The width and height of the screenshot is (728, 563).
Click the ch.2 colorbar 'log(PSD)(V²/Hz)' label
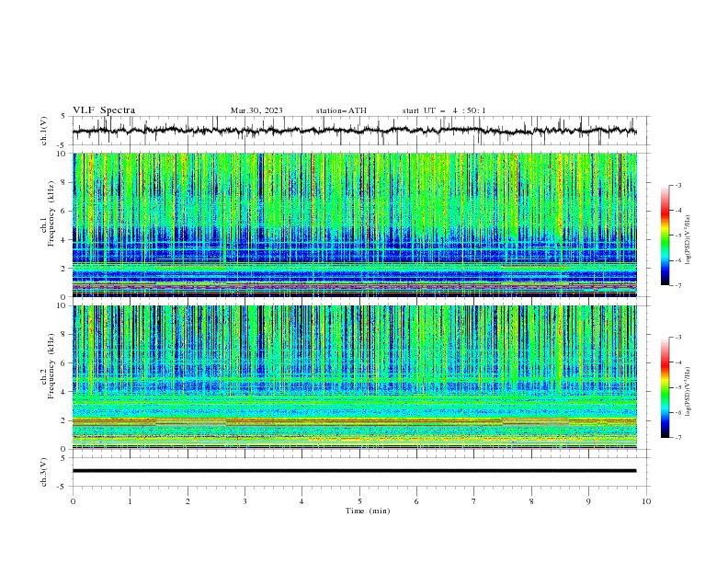click(688, 392)
